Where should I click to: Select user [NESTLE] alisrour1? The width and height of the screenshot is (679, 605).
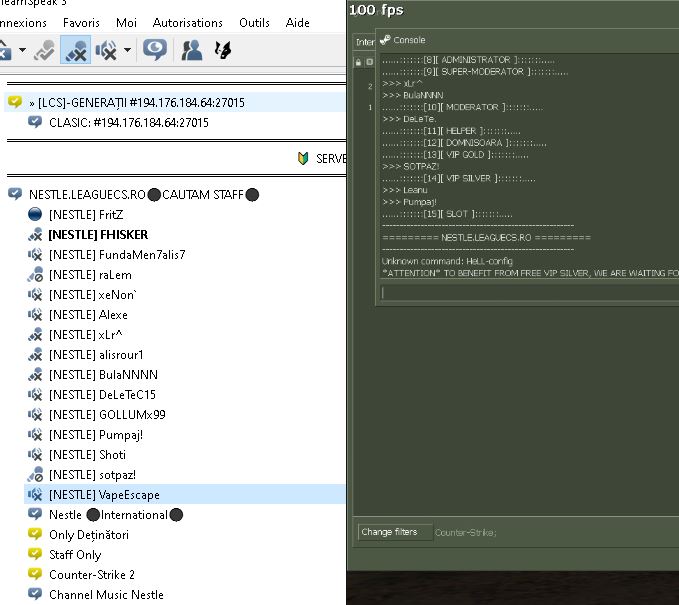96,355
